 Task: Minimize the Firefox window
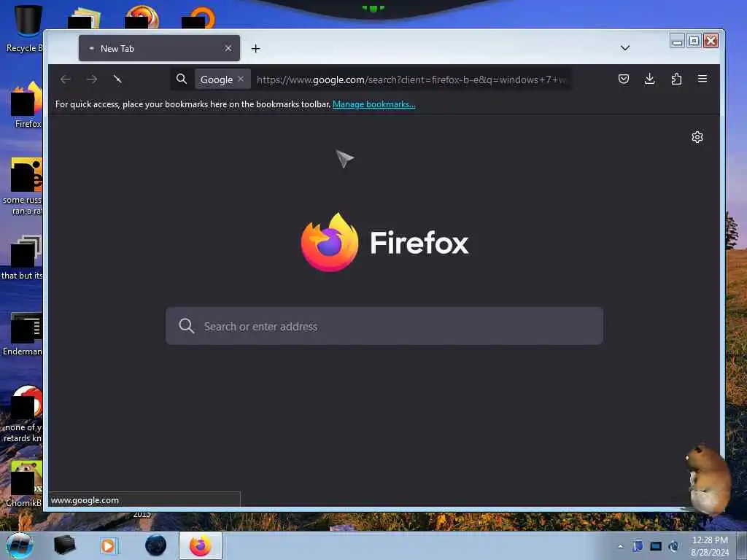676,41
